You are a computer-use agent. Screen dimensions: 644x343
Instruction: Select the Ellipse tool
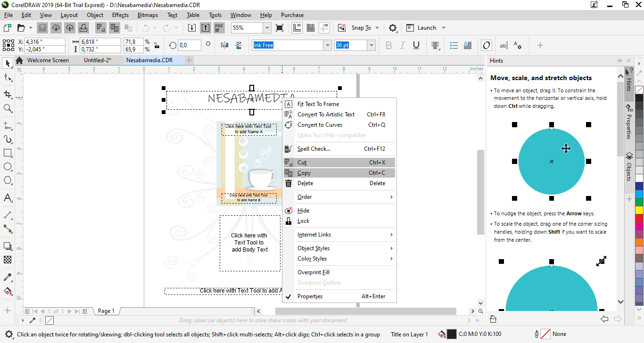[x=8, y=167]
